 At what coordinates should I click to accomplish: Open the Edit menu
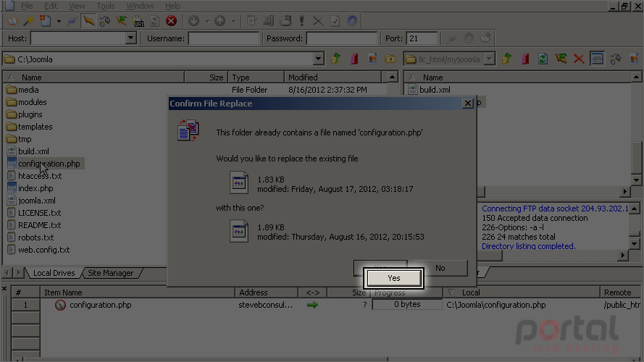51,6
